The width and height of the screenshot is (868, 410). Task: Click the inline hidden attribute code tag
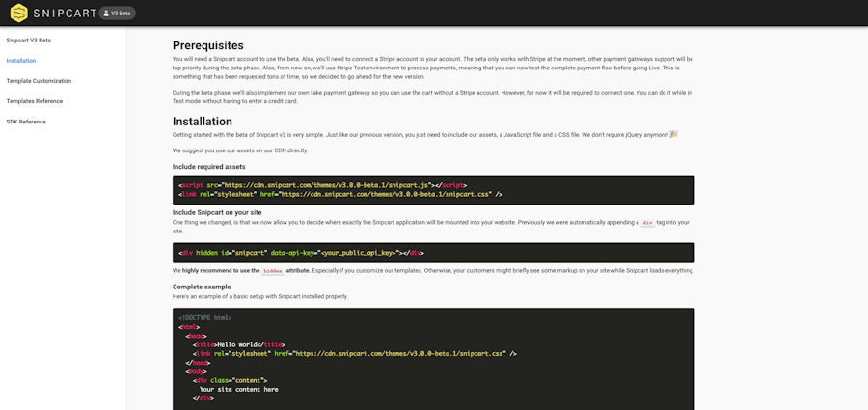pos(272,271)
